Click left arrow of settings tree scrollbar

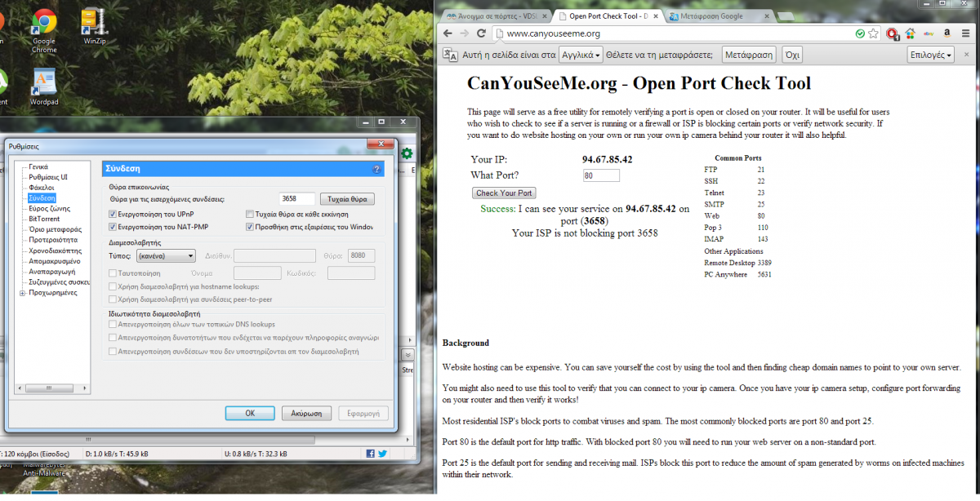(x=20, y=387)
